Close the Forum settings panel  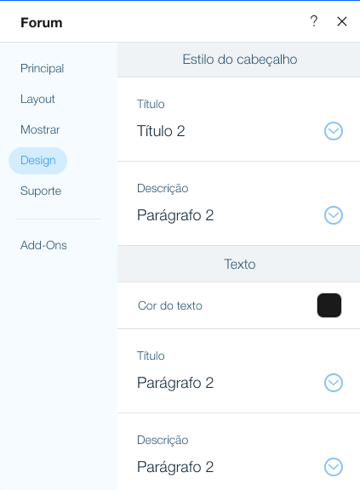point(342,22)
